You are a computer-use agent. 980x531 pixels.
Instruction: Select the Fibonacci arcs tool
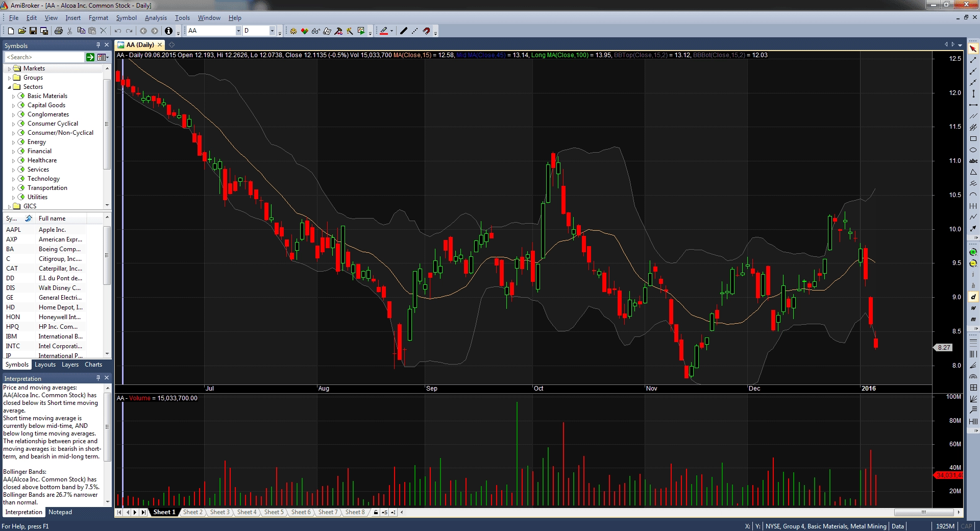973,377
